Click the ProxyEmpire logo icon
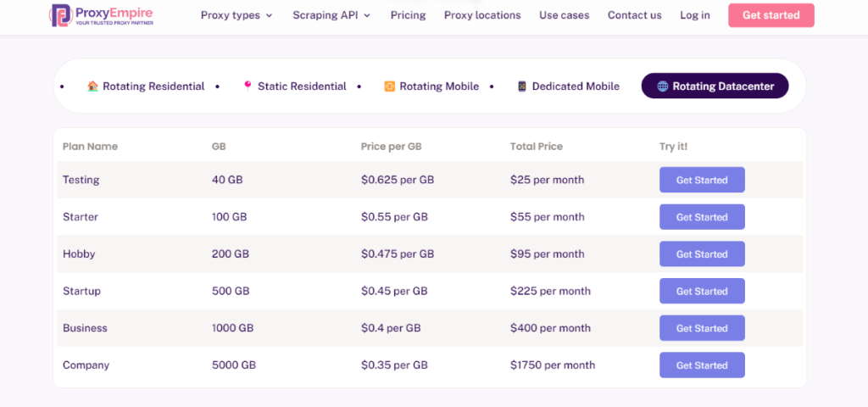This screenshot has width=868, height=407. tap(60, 15)
